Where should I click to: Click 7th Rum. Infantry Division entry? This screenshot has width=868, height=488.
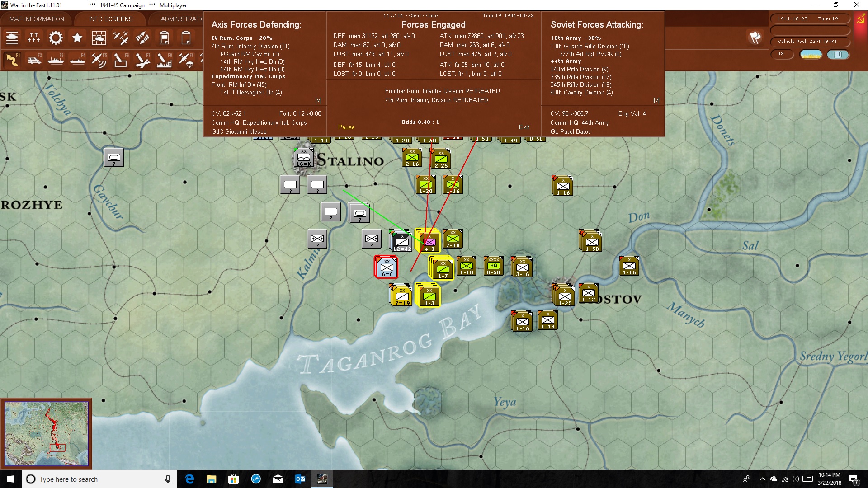click(x=250, y=46)
